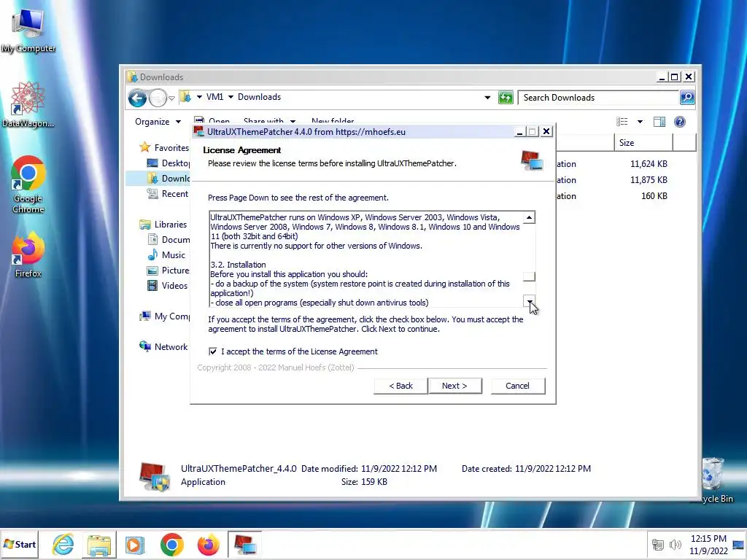Select Downloads in navigation pane
Screen dimensions: 747x560
169,178
